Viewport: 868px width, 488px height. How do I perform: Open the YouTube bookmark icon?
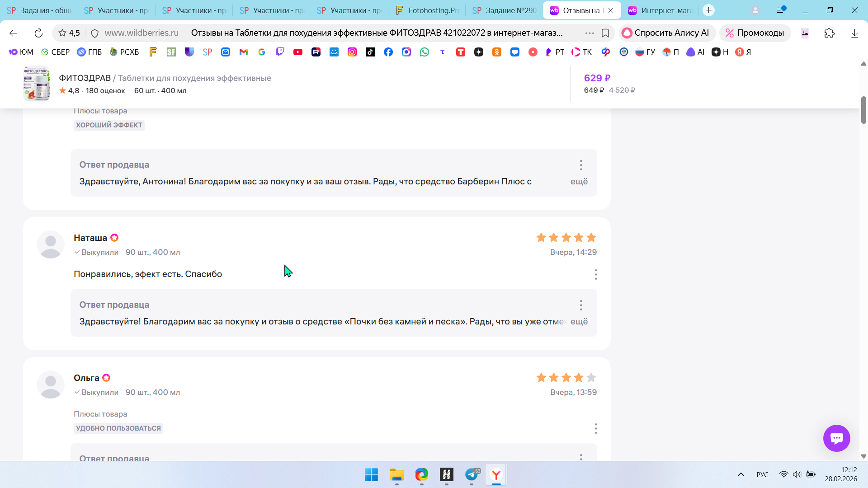coord(297,52)
